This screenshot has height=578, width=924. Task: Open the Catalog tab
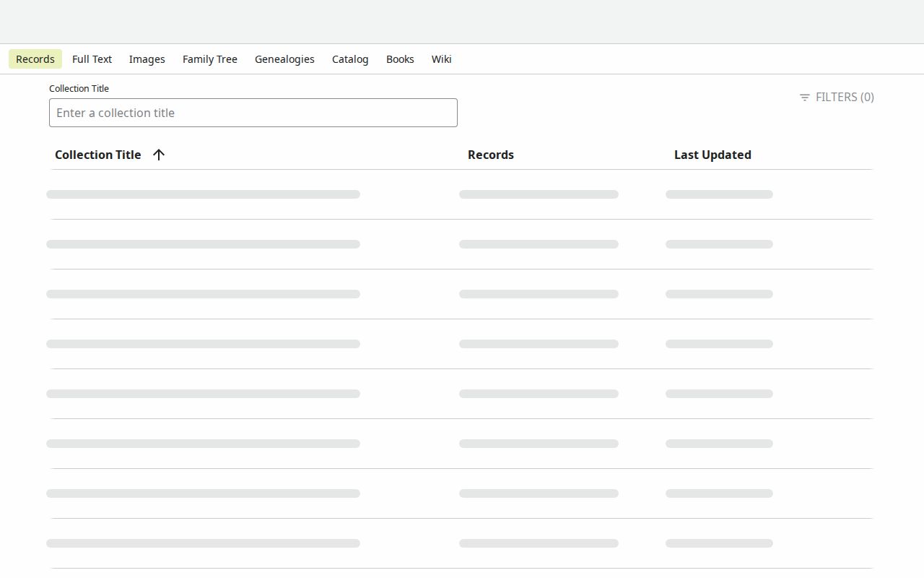350,59
